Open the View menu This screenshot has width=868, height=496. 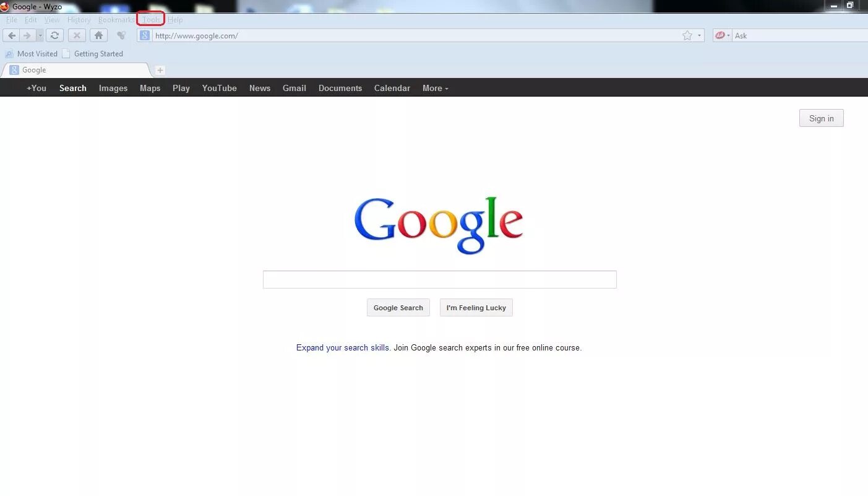[x=52, y=20]
